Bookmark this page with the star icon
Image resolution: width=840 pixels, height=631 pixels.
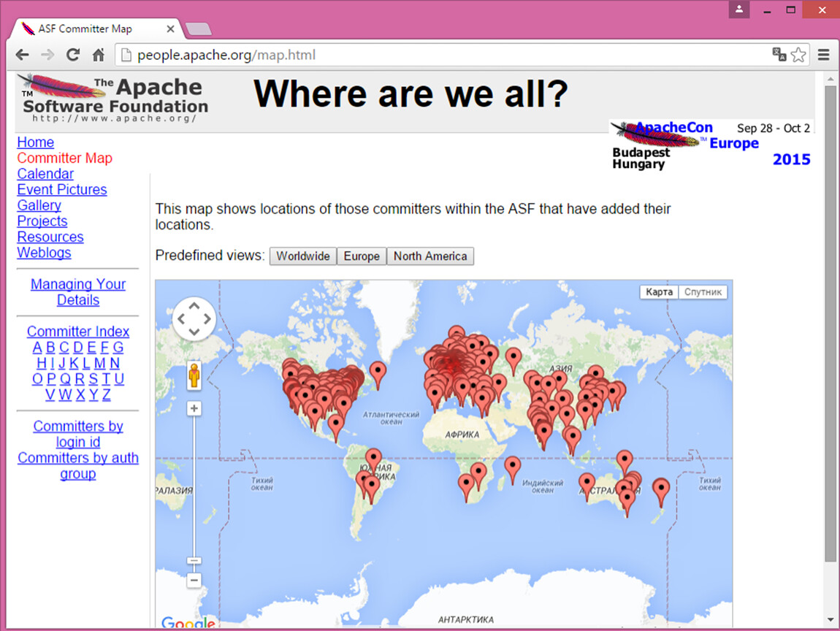[x=798, y=55]
